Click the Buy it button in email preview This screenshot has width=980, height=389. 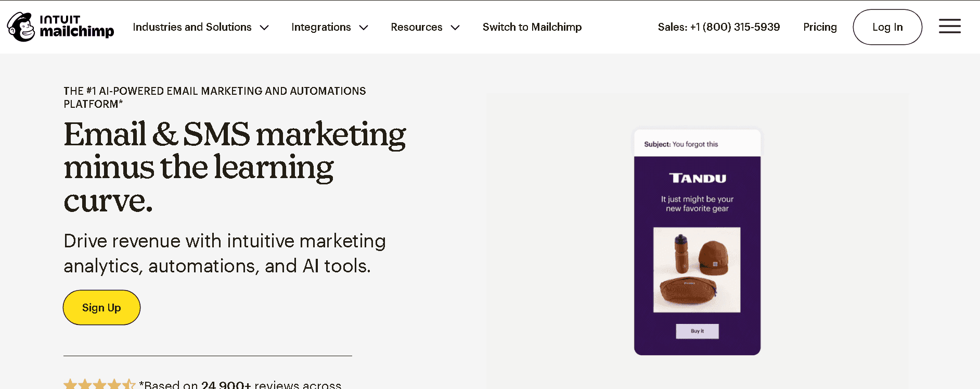(x=697, y=331)
